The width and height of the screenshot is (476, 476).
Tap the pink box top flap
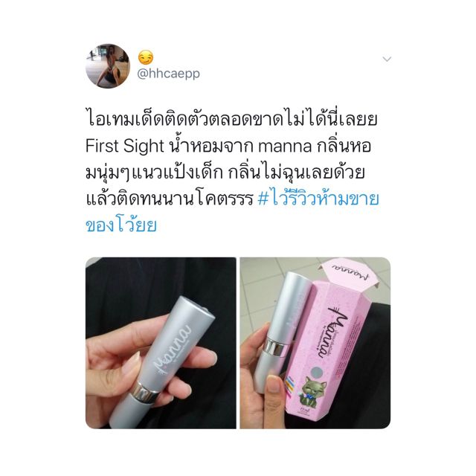[x=349, y=271]
